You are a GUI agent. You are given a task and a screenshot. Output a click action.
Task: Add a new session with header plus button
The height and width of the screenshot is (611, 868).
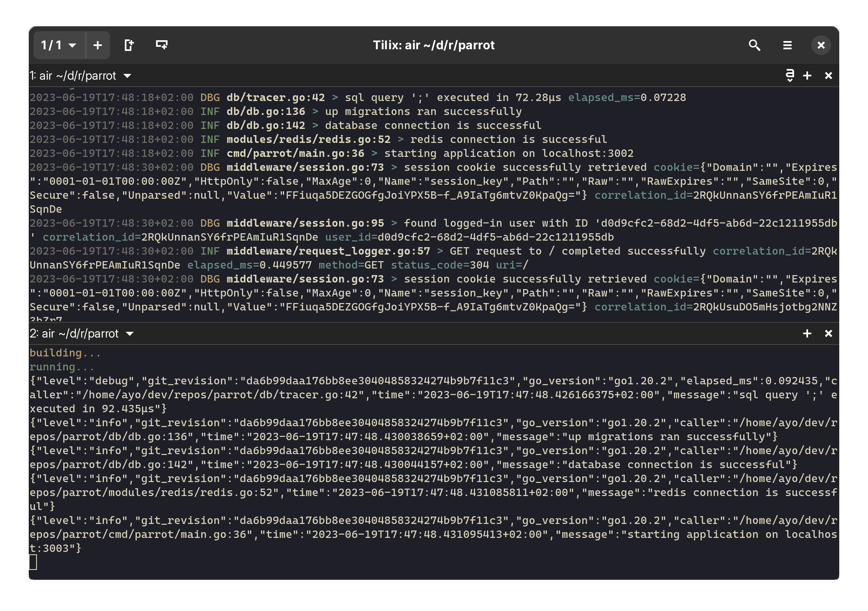coord(98,45)
